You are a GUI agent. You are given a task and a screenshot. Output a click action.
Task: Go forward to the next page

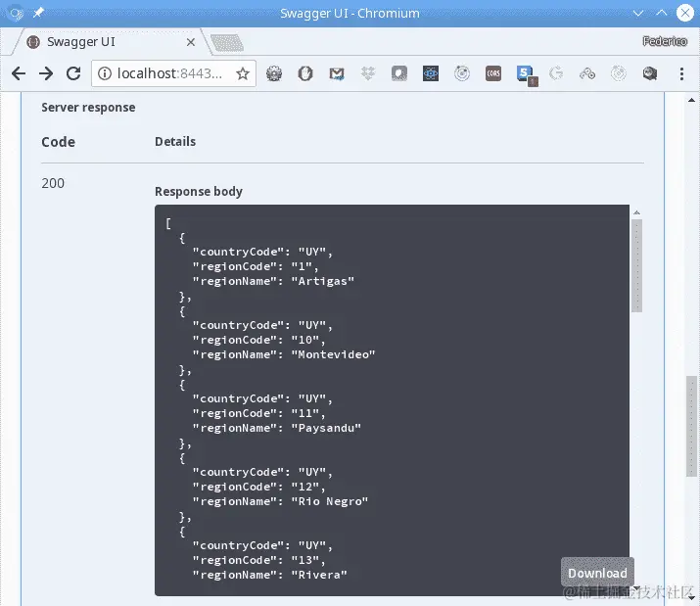46,73
